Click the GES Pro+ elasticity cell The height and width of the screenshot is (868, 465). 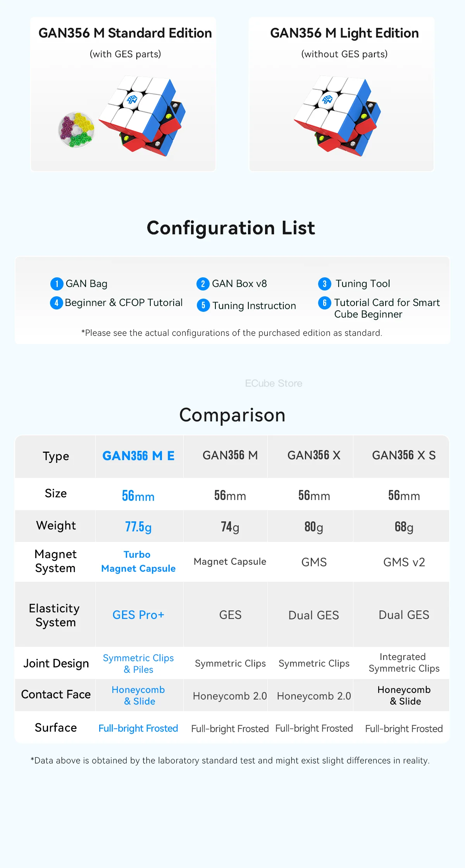tap(138, 615)
